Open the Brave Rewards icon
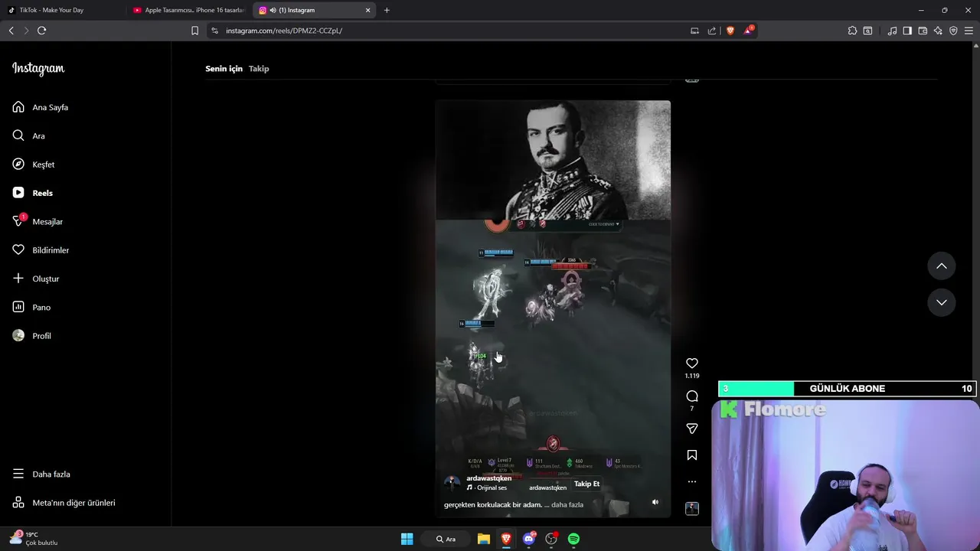 (748, 31)
